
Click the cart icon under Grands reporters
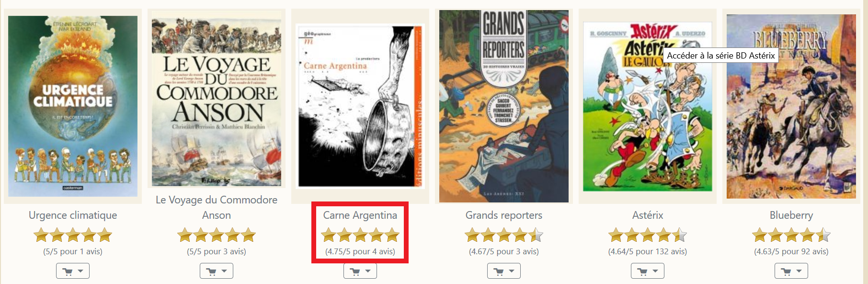click(499, 271)
